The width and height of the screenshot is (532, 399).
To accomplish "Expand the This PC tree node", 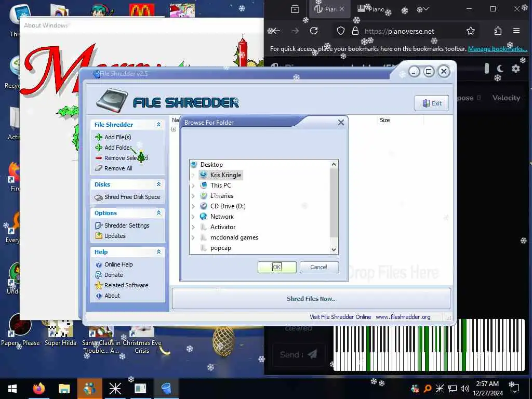I will [x=193, y=185].
